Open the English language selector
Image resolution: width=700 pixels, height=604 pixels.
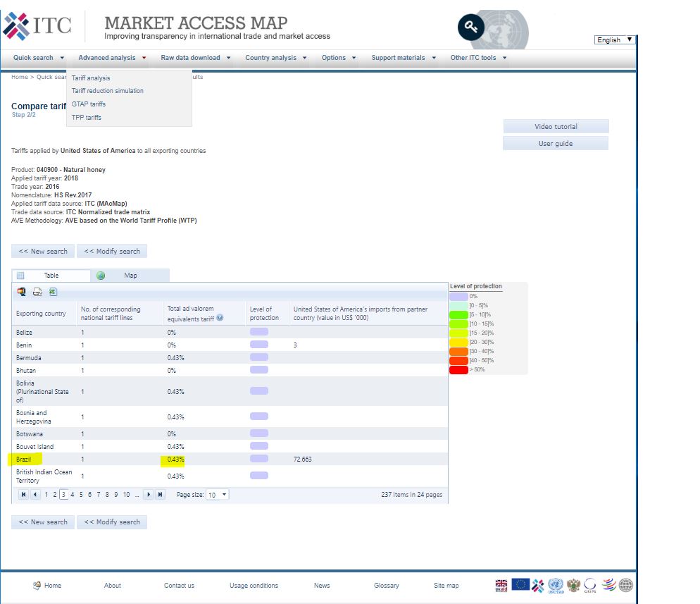(x=613, y=39)
